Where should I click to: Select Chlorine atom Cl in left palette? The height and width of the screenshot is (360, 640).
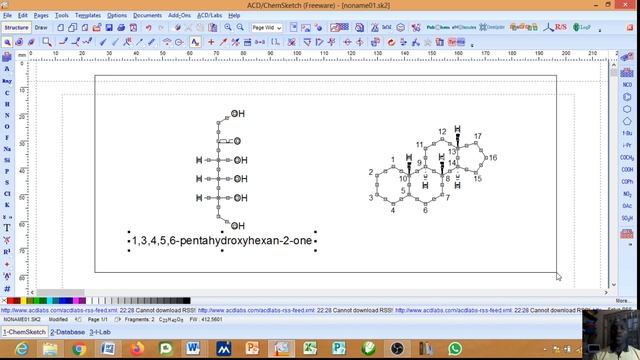7,194
